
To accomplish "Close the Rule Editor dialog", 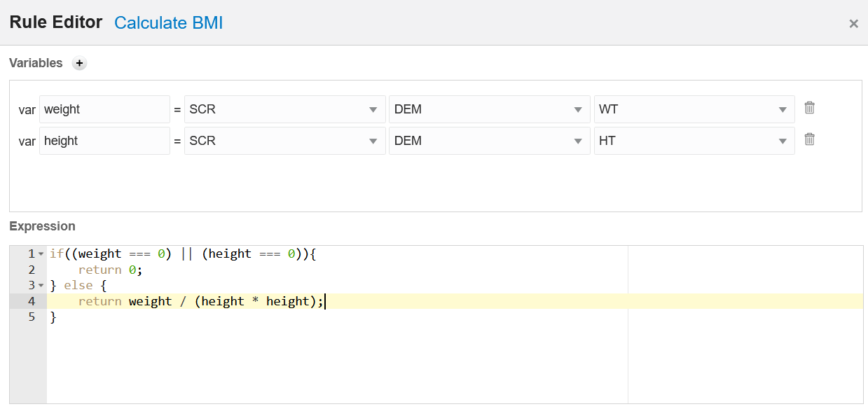I will 853,24.
